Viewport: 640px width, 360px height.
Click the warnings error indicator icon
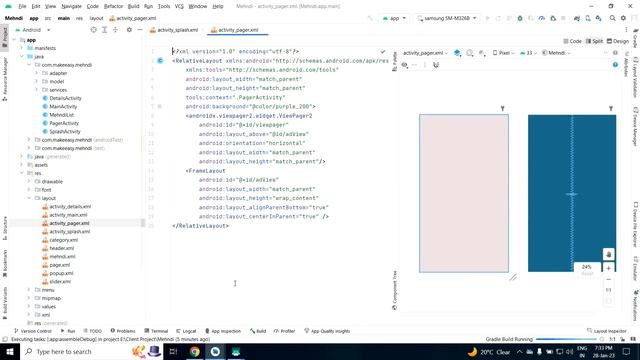click(x=615, y=53)
